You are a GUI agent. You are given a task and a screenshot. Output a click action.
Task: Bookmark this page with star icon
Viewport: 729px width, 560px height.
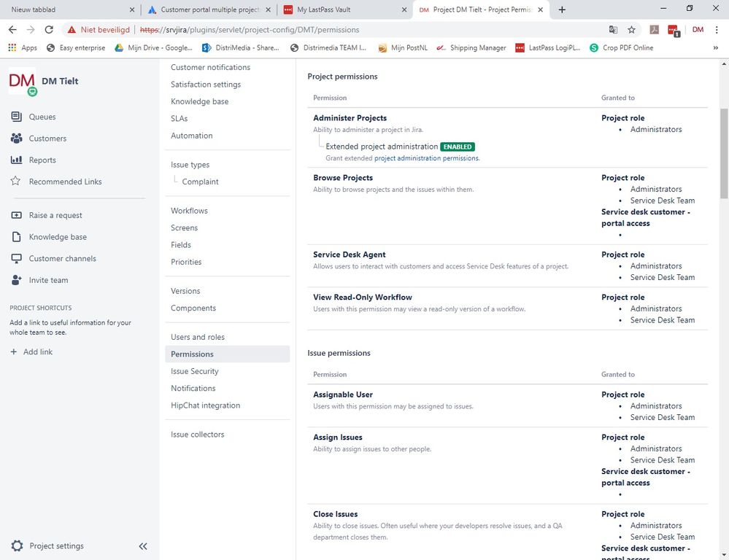point(631,30)
